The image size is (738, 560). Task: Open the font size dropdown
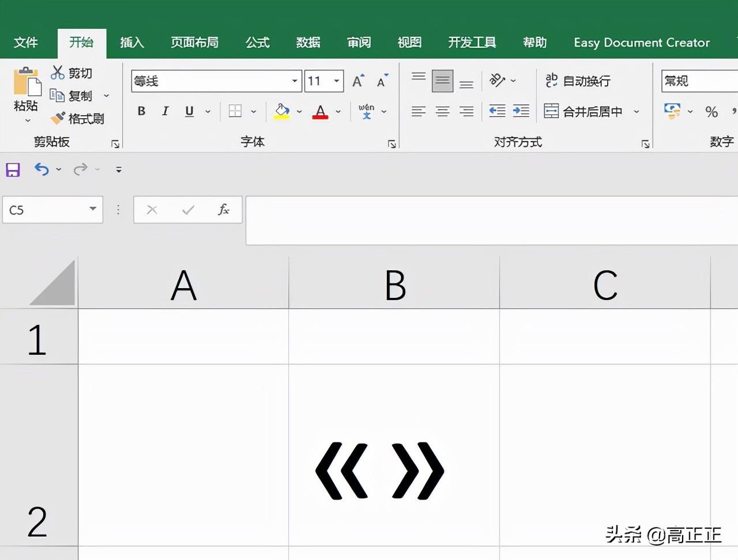point(337,81)
